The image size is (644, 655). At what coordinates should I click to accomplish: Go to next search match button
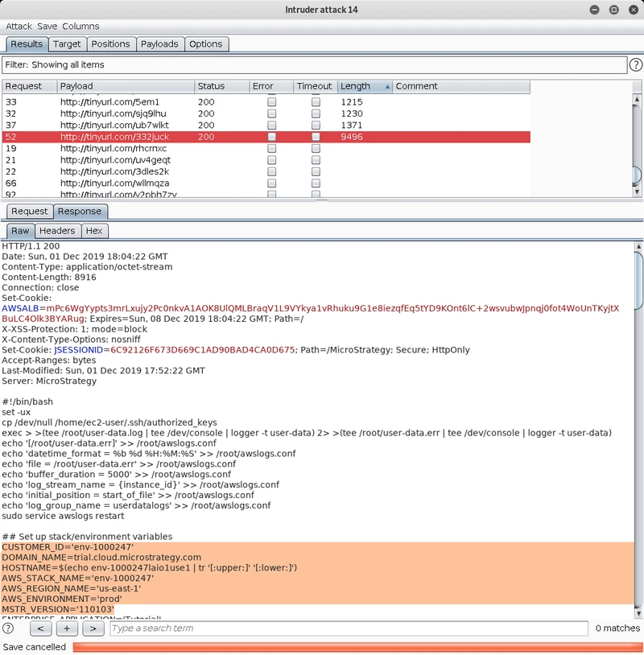[x=93, y=628]
